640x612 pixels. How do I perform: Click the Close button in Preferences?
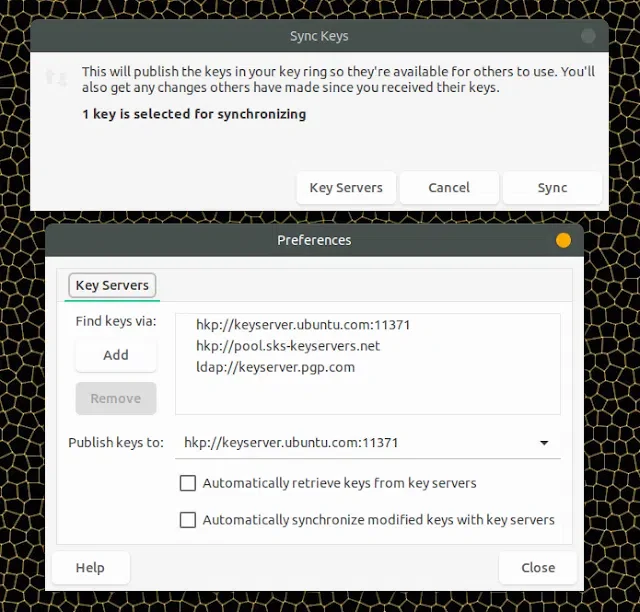[538, 567]
